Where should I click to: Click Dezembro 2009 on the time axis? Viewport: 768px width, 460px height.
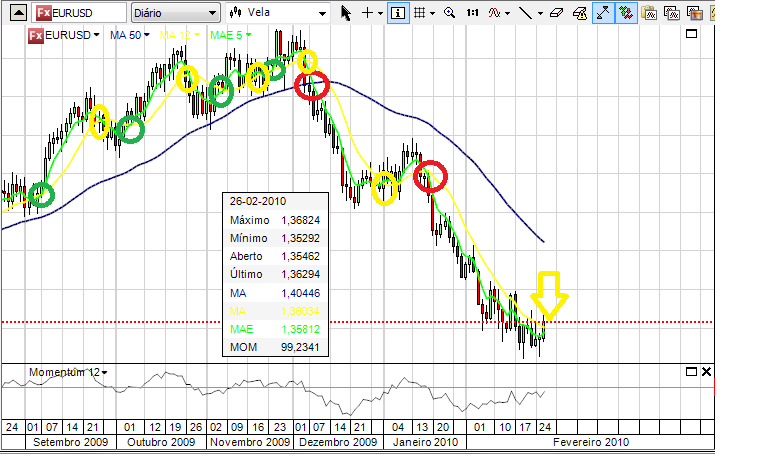[338, 442]
